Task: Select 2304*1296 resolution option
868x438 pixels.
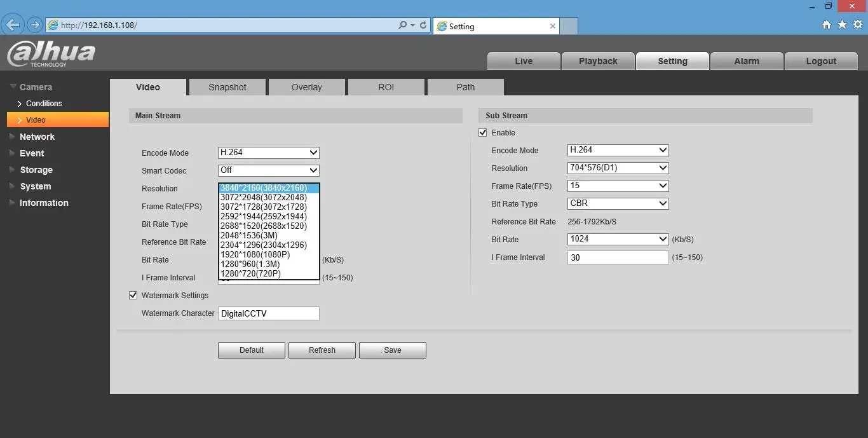Action: [269, 245]
